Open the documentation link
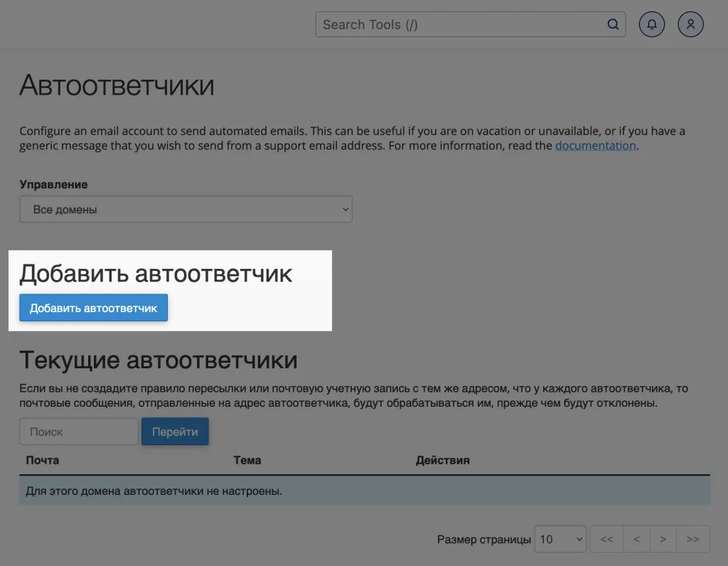 coord(595,145)
